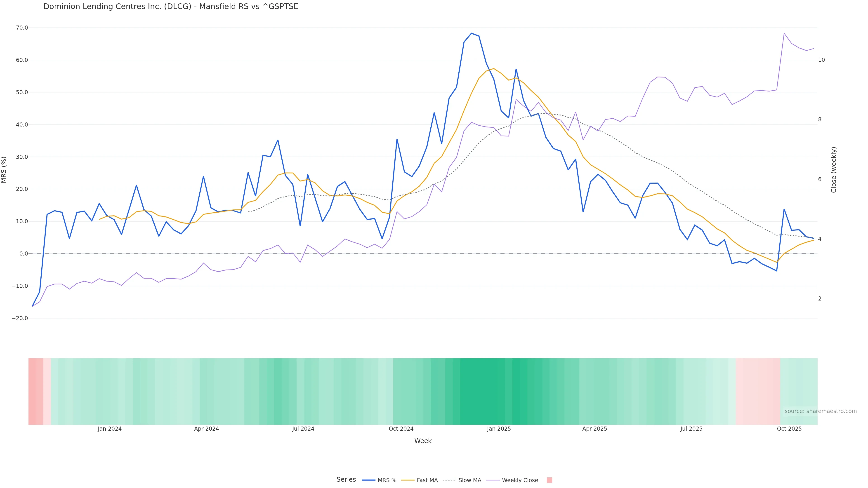Click the chart title text

coord(170,7)
